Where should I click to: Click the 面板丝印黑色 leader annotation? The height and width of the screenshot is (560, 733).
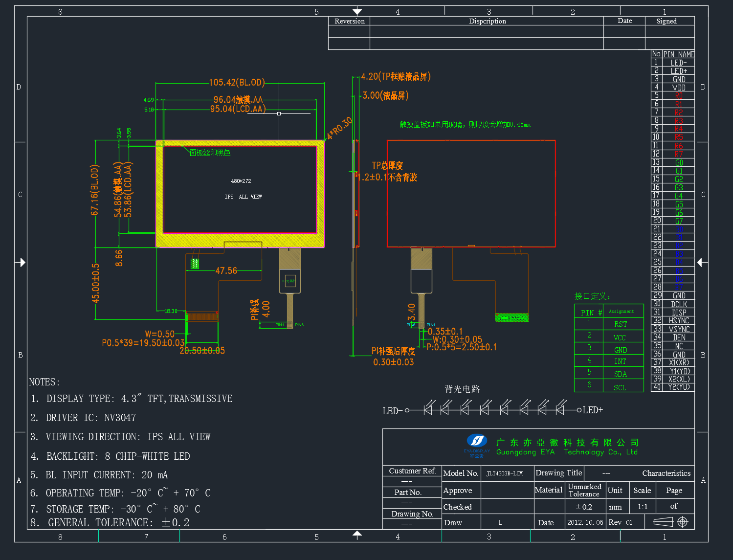(210, 153)
